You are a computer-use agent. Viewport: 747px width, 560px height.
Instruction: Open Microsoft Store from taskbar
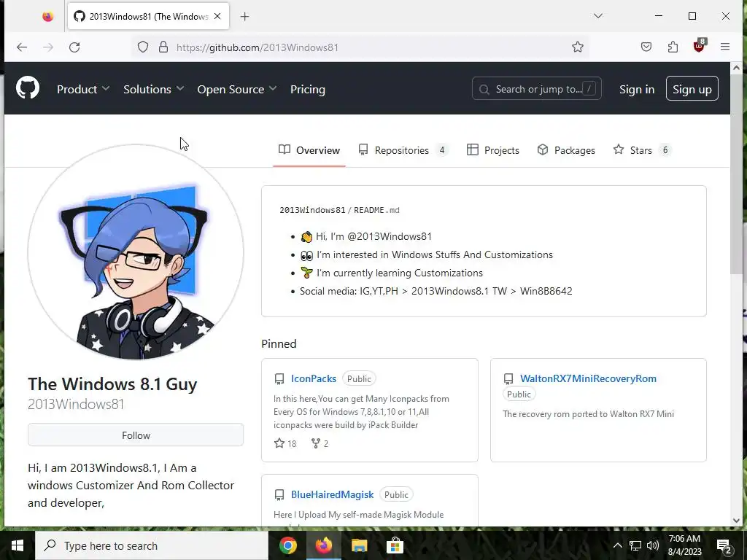395,545
